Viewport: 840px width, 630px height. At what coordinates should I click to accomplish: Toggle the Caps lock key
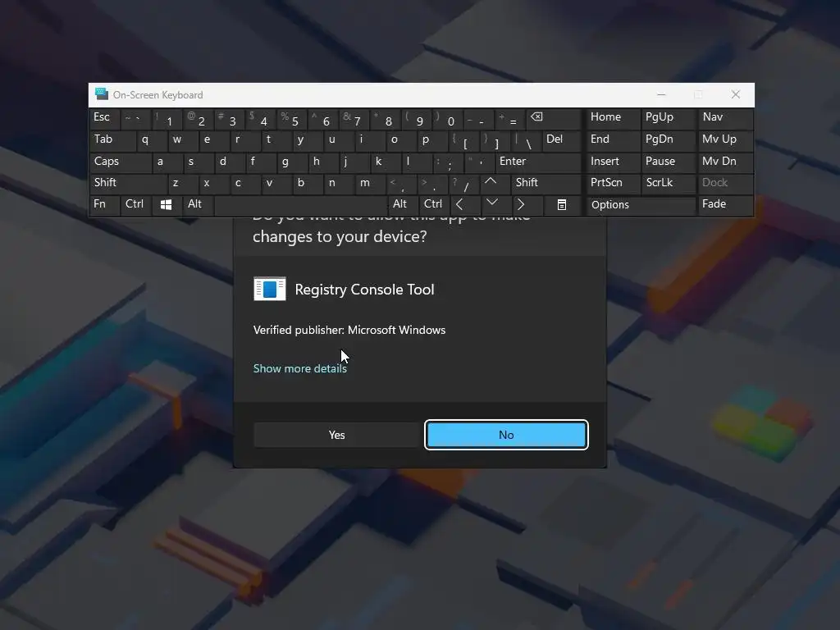coord(121,162)
